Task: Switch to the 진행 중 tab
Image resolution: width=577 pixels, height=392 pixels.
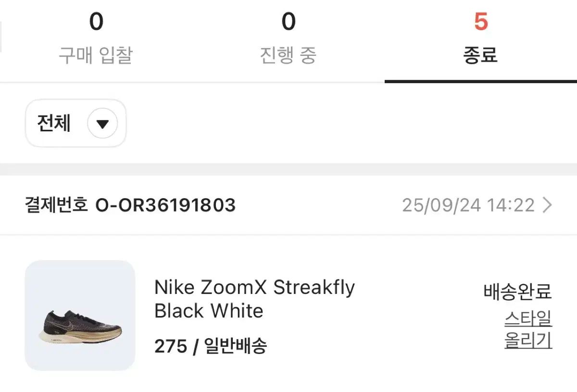Action: pos(288,55)
